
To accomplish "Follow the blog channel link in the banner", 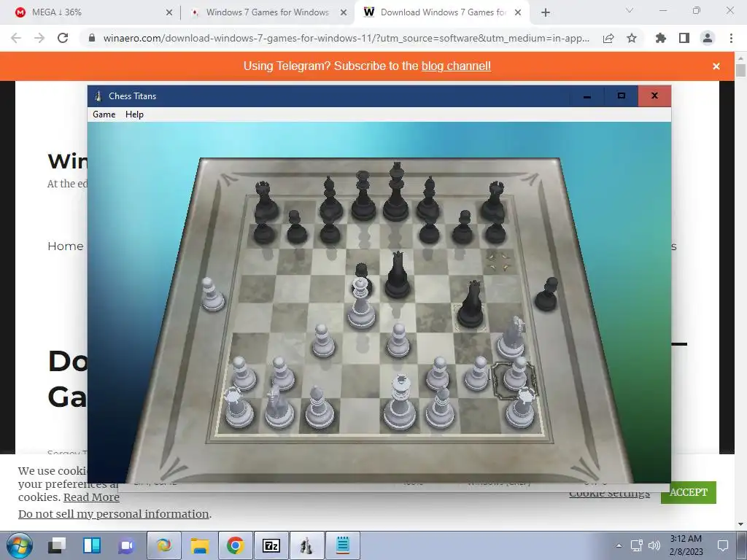I will pyautogui.click(x=456, y=66).
